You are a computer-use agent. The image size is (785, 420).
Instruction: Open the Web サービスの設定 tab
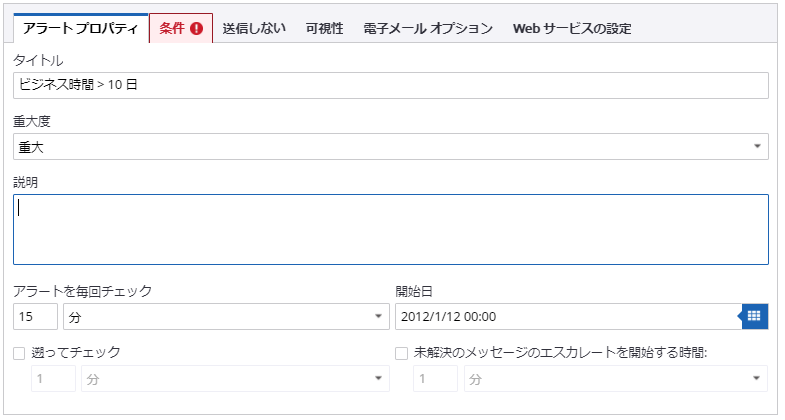pyautogui.click(x=571, y=29)
